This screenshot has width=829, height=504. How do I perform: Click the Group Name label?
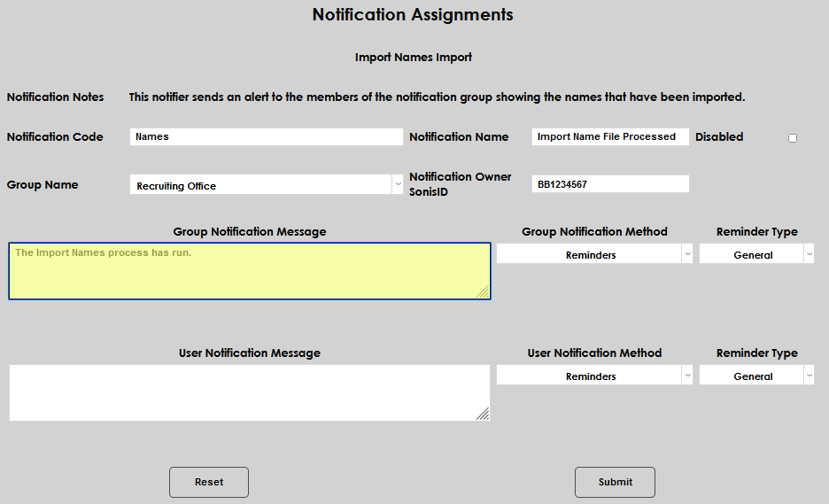pos(43,185)
